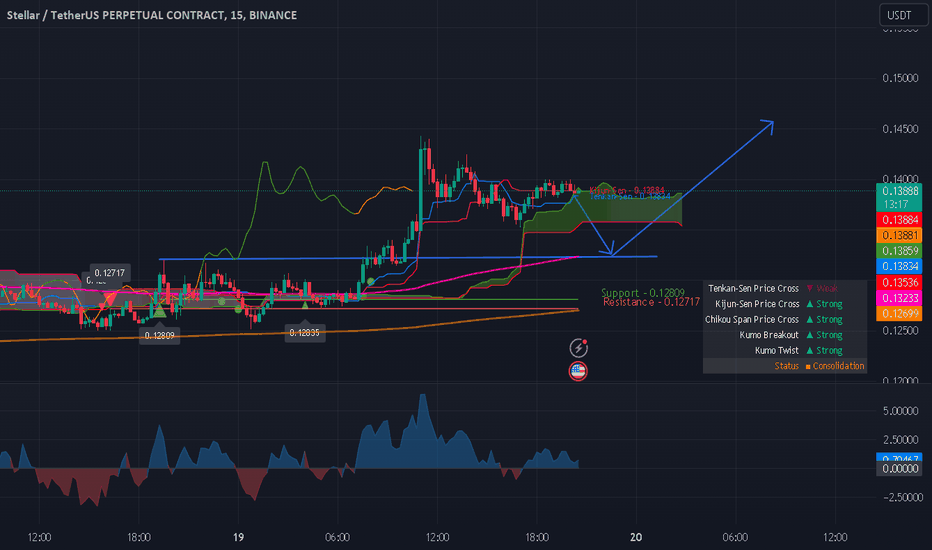
Task: Click the Kumo Twist row
Action: pos(785,350)
